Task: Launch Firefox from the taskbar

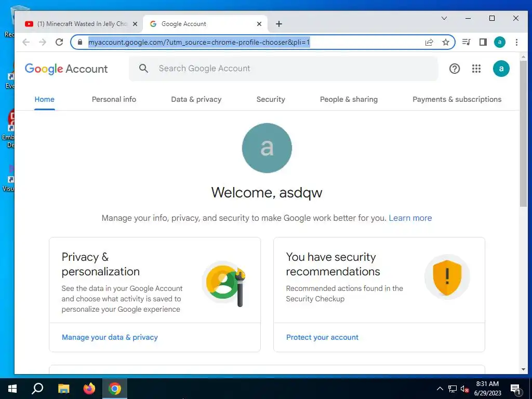Action: (x=89, y=389)
